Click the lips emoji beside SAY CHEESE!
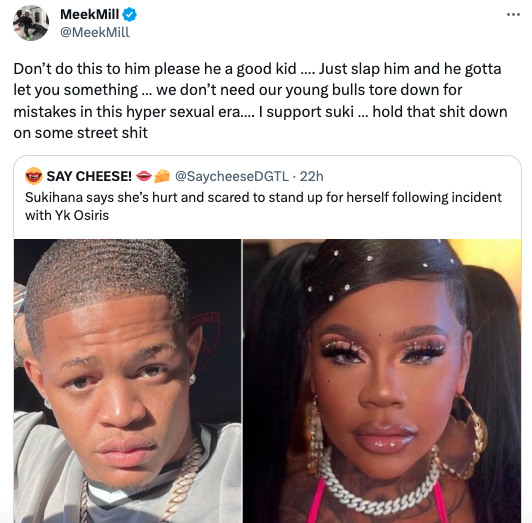Image resolution: width=532 pixels, height=523 pixels. click(144, 176)
